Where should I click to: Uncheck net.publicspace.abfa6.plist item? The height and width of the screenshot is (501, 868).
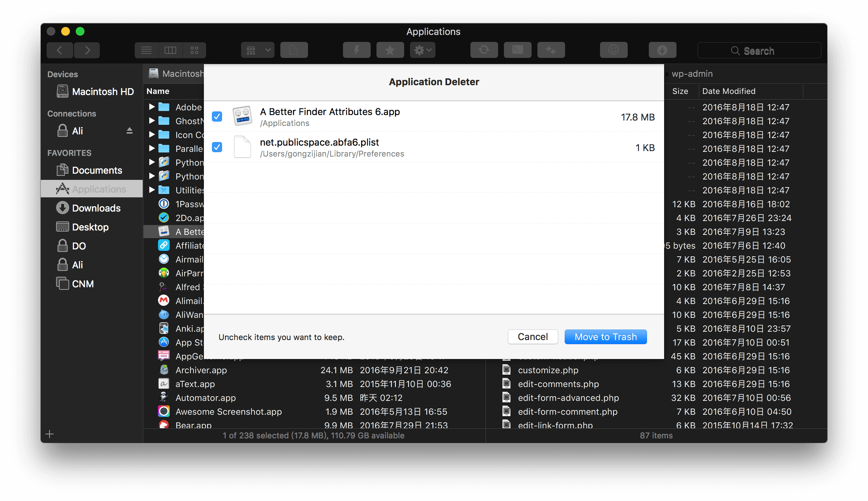(x=217, y=147)
